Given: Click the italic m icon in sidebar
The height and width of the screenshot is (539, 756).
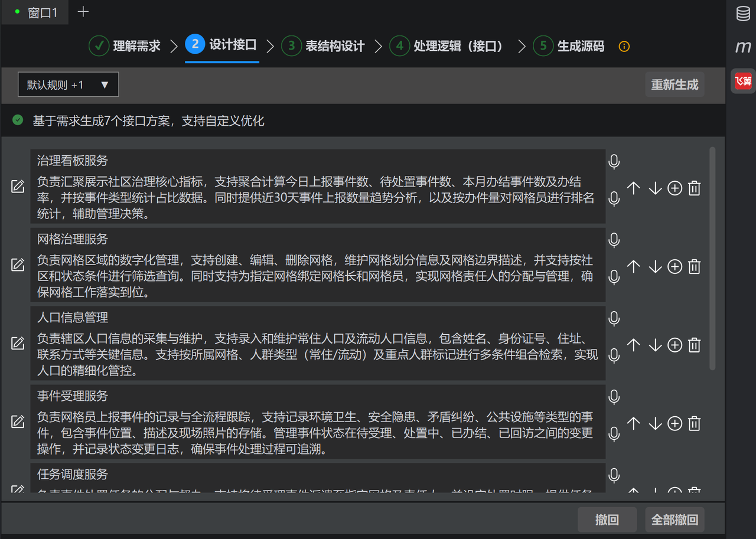Looking at the screenshot, I should point(743,47).
